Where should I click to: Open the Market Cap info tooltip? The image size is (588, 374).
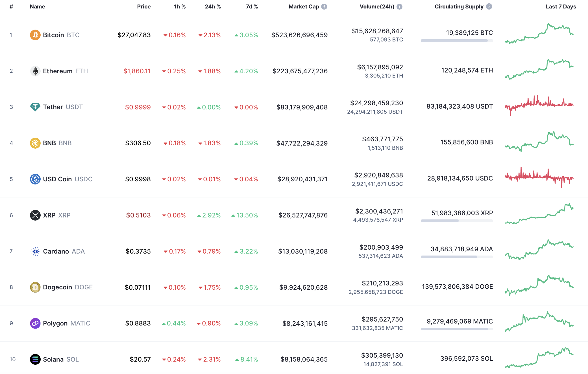[x=324, y=6]
